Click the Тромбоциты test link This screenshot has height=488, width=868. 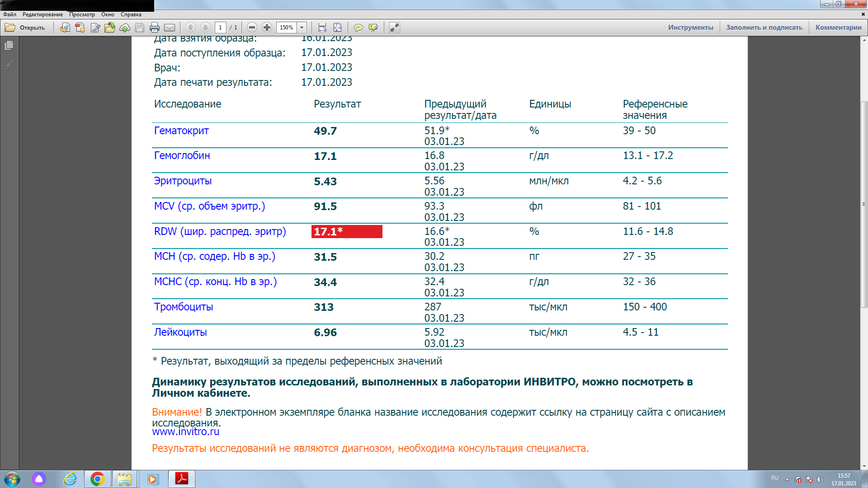(x=183, y=307)
